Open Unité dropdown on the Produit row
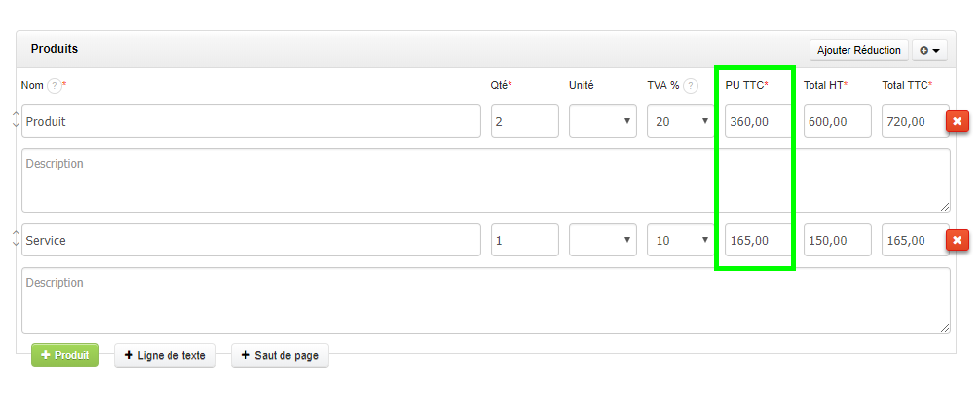 click(x=603, y=121)
